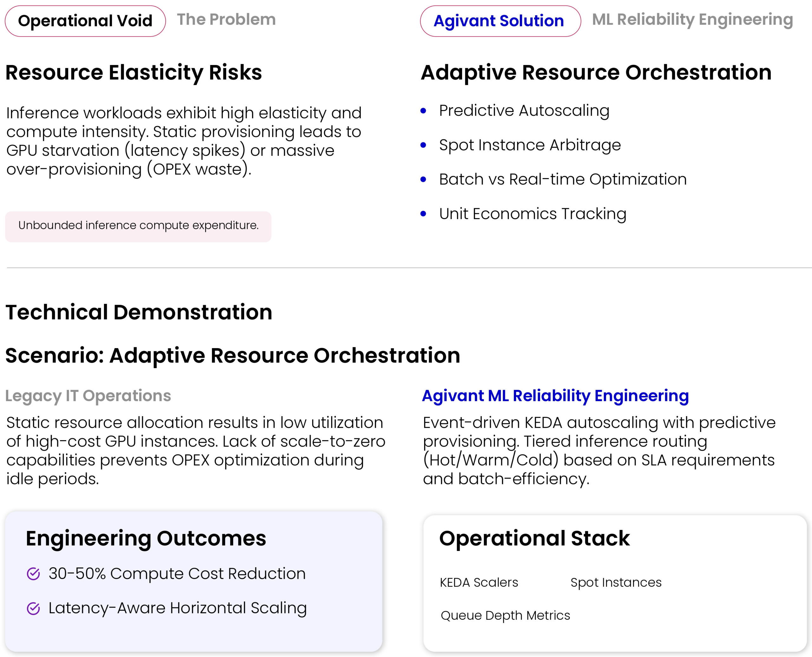Click the bullet dot before Predictive Autoscaling
Viewport: 812px width, 657px height.
(x=423, y=111)
